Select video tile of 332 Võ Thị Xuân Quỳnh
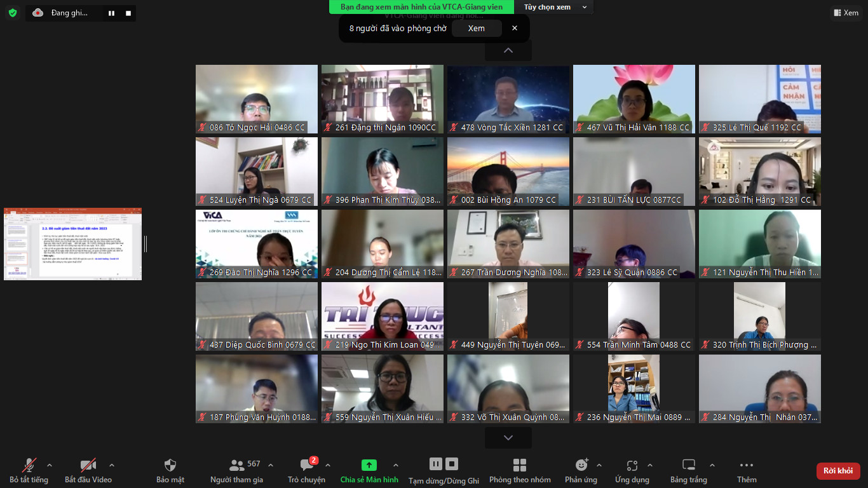 coord(508,389)
